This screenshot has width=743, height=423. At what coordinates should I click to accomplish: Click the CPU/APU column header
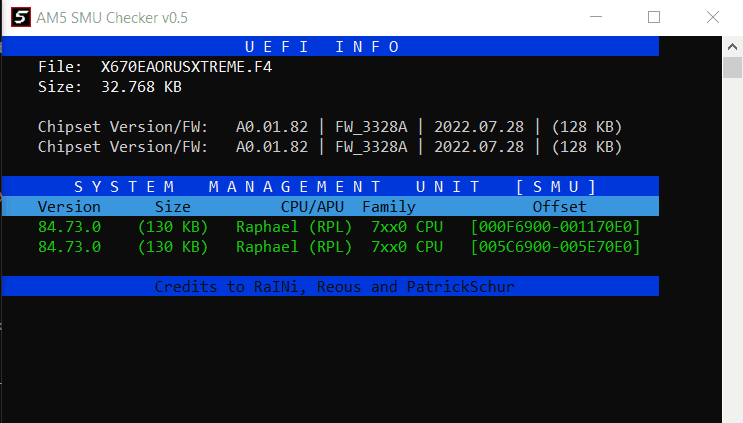click(x=312, y=207)
